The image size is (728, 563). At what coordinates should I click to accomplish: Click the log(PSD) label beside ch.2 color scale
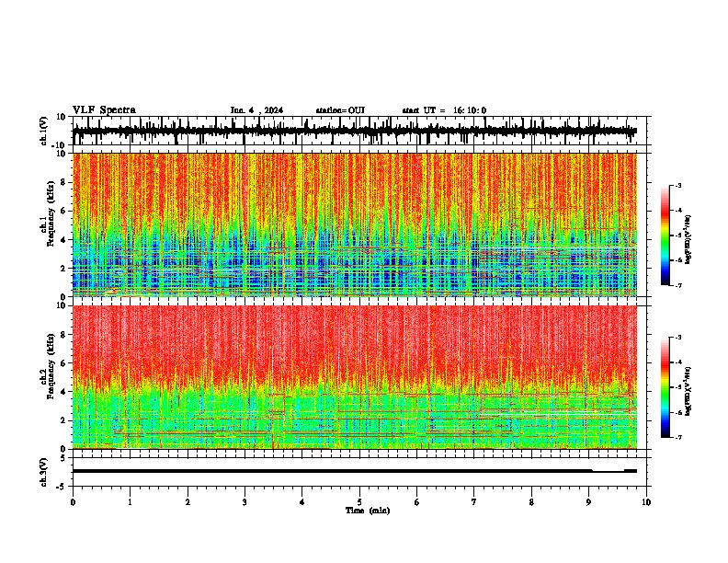click(x=688, y=392)
